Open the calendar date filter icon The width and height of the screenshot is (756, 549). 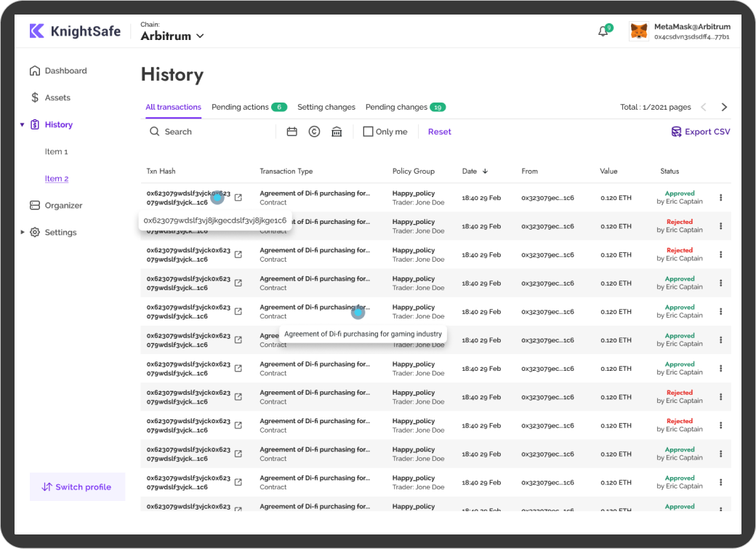[x=291, y=132]
